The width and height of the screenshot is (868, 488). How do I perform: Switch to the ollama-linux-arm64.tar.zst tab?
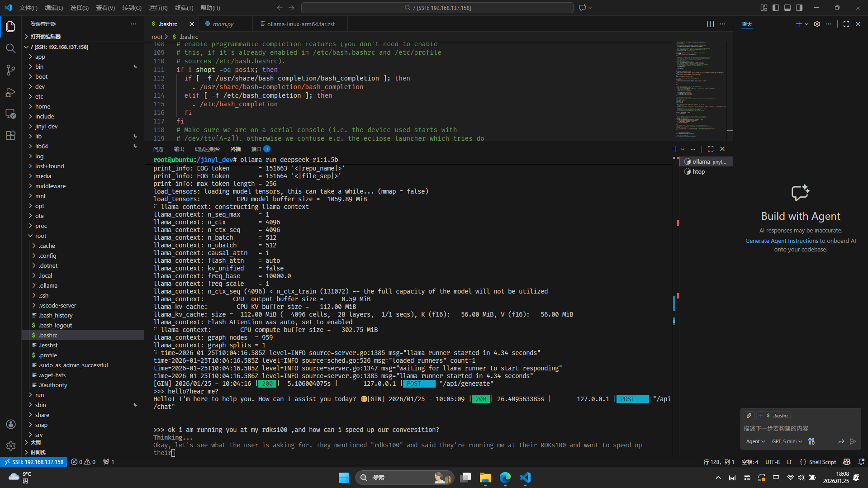pos(300,24)
